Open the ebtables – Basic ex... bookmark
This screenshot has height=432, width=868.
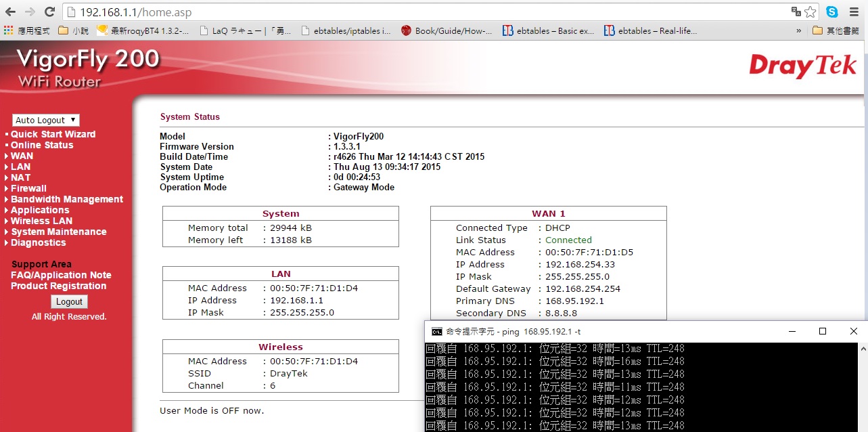click(549, 30)
